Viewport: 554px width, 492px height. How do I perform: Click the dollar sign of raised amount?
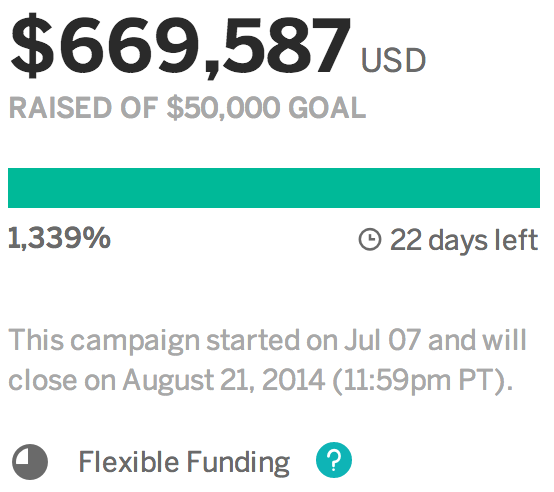point(32,45)
